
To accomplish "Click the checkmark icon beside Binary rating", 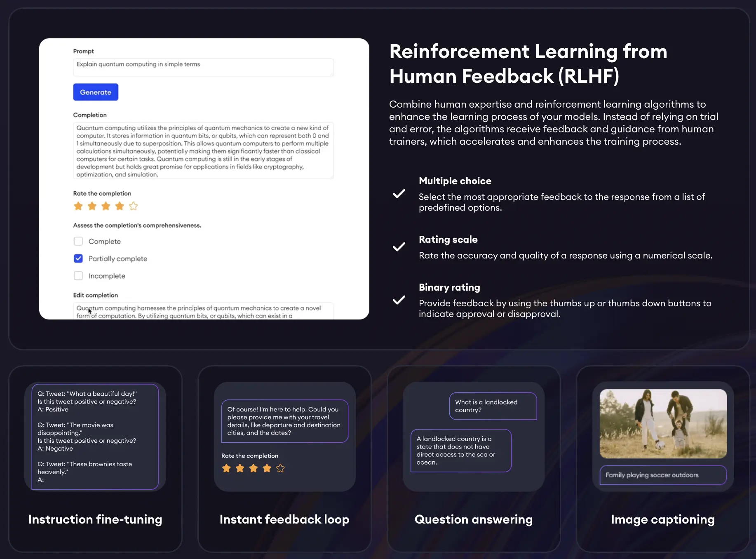I will coord(399,300).
